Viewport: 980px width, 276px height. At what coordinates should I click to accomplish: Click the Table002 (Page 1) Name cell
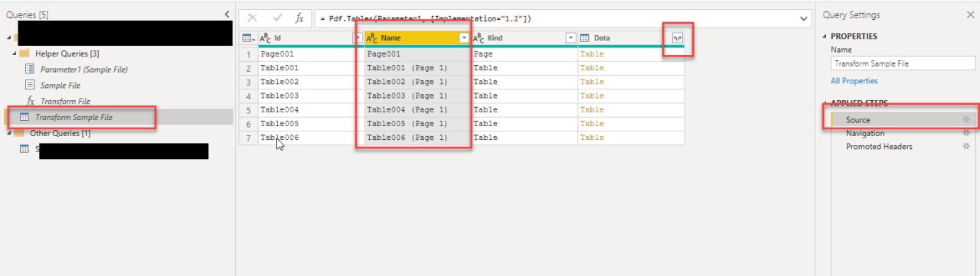coord(417,82)
